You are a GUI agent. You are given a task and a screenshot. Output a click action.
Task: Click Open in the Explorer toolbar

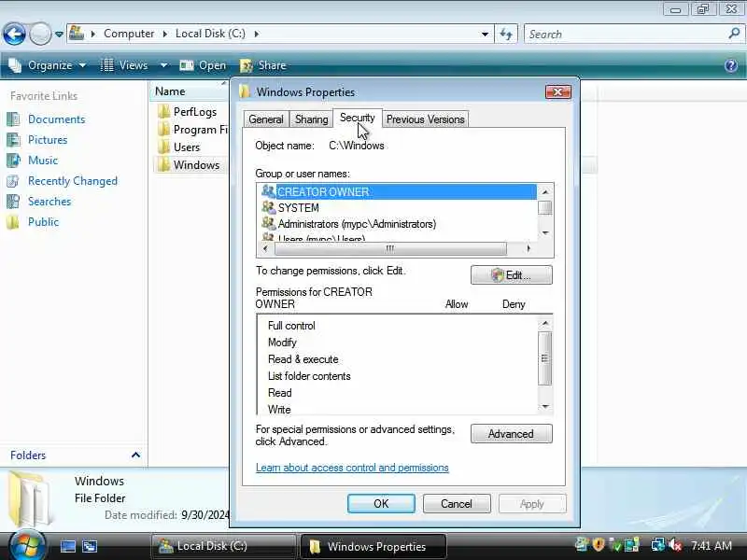coord(203,65)
